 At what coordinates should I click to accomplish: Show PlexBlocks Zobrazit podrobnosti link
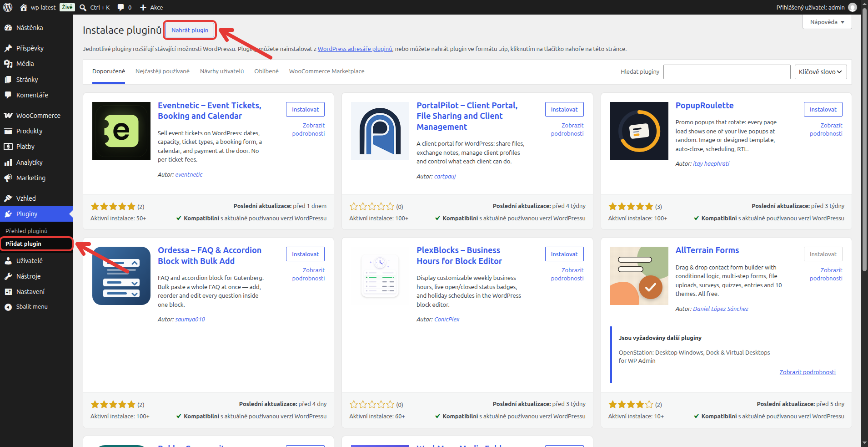[567, 274]
